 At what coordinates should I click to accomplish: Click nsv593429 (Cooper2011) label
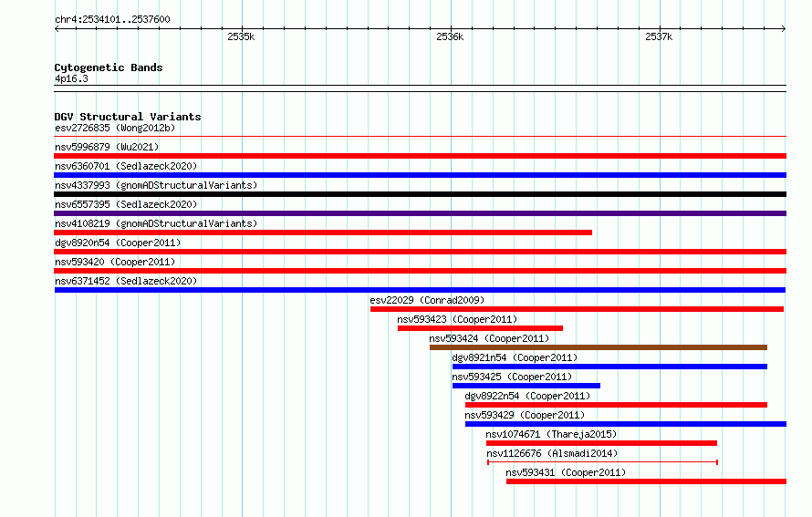coord(525,415)
